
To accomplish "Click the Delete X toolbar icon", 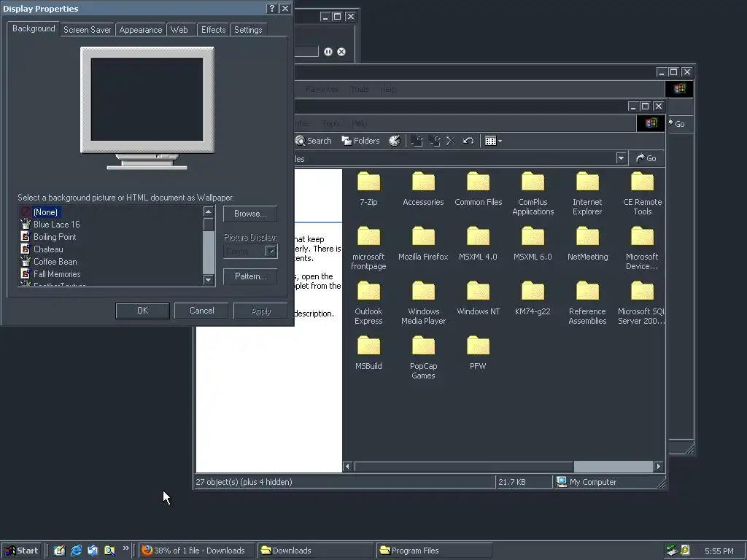I will click(451, 141).
